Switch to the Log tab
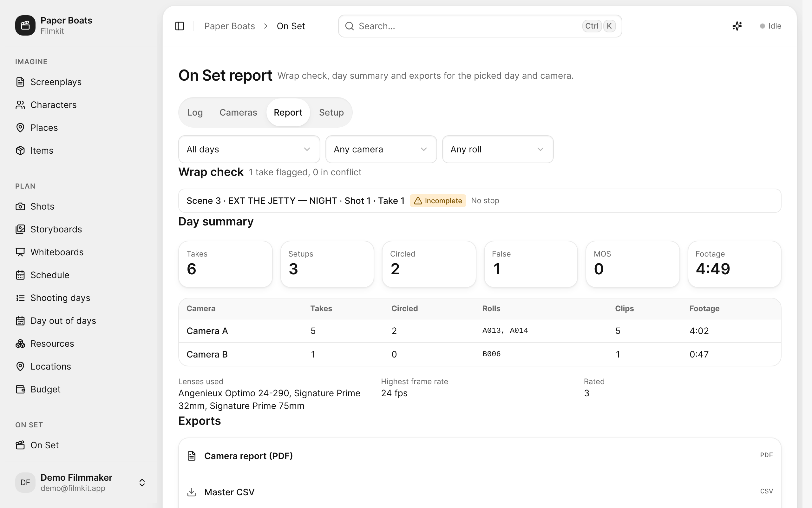The width and height of the screenshot is (812, 508). [195, 112]
